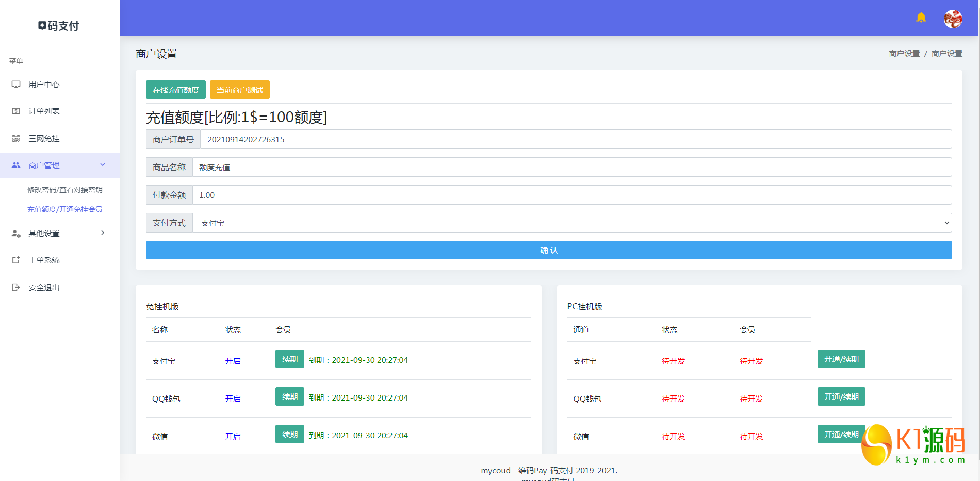Viewport: 980px width, 481px height.
Task: Click the green 在线充值额度 button
Action: click(176, 90)
